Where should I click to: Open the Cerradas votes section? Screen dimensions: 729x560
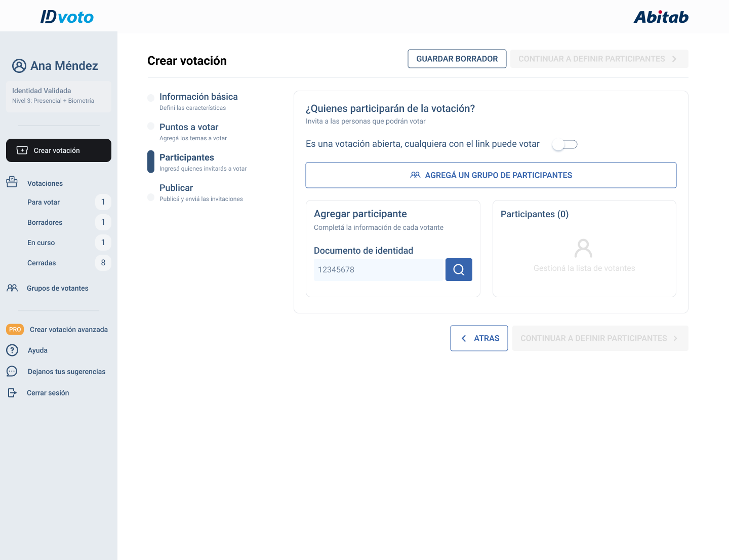[x=42, y=263]
